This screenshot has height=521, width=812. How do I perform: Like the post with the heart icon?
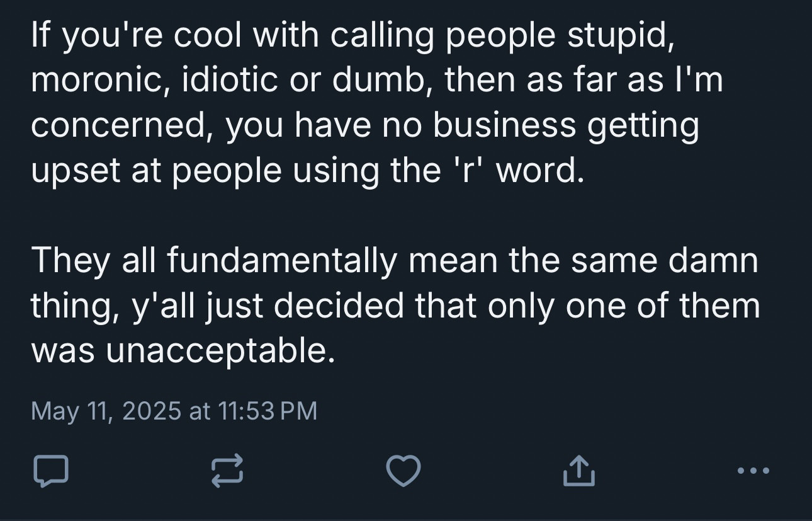point(403,471)
